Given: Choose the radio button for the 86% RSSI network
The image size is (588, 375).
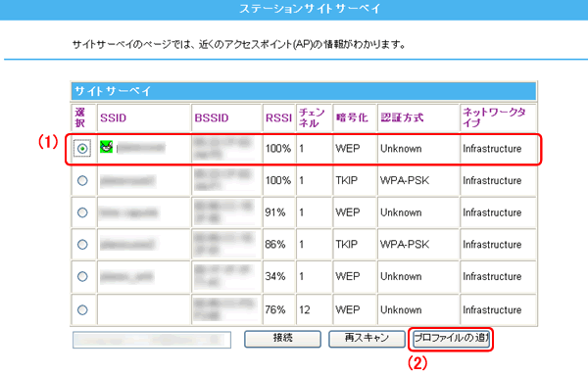Looking at the screenshot, I should point(82,245).
